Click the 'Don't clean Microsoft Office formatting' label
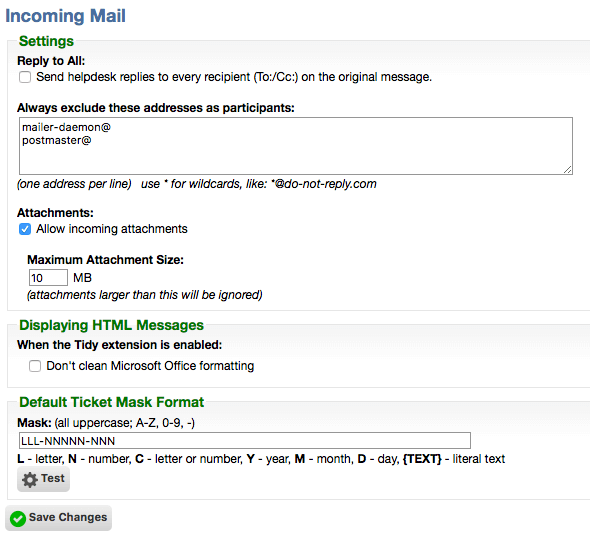This screenshot has width=590, height=538. [150, 366]
